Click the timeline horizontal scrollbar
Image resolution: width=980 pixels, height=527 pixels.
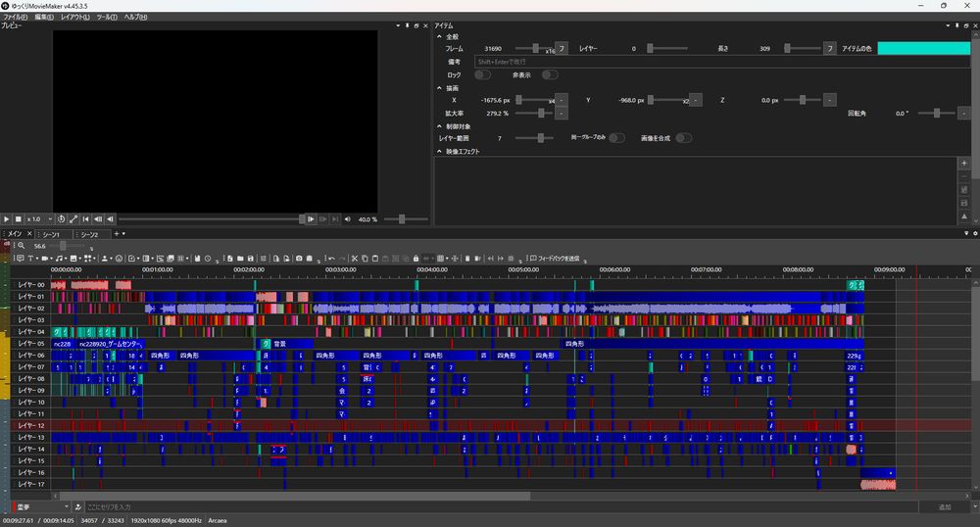click(x=294, y=496)
